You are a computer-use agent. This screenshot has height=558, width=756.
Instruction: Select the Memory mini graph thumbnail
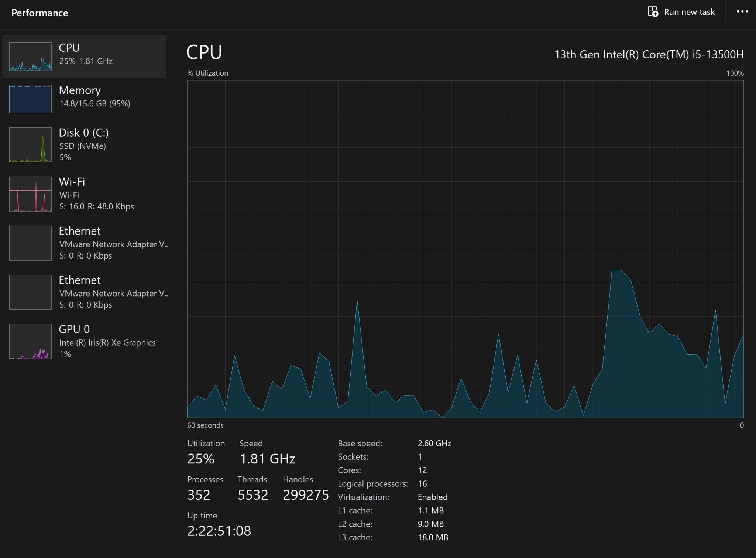point(30,99)
